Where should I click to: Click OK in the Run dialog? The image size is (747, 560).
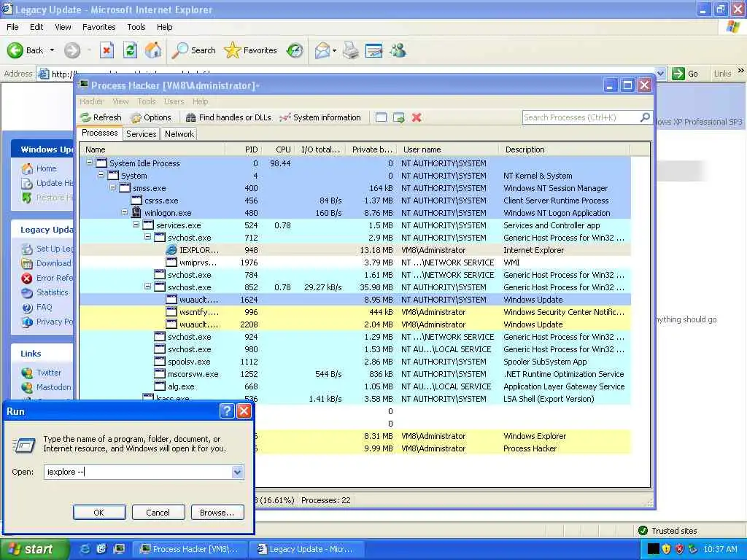point(99,513)
